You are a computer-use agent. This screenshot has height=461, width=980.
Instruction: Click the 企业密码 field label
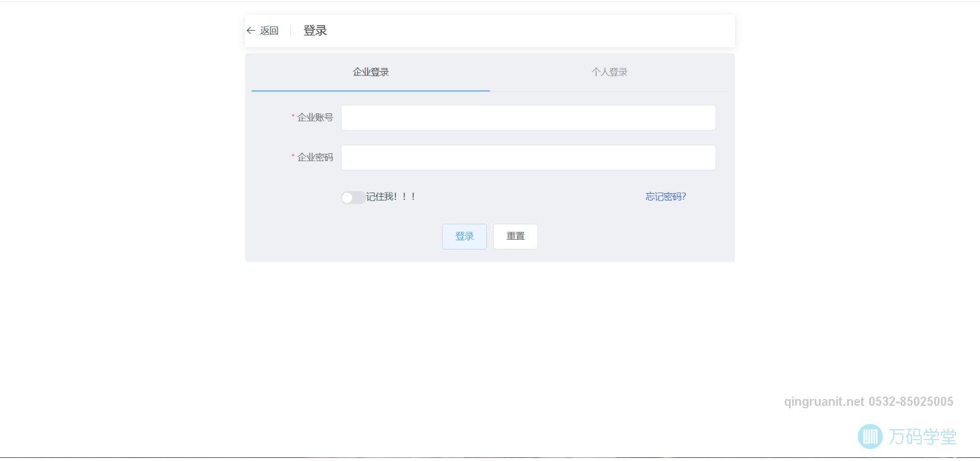[x=315, y=158]
